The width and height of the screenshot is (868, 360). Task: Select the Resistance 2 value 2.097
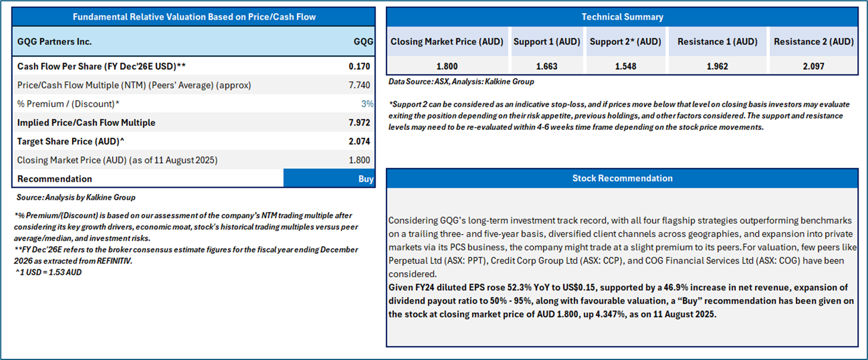[x=813, y=66]
